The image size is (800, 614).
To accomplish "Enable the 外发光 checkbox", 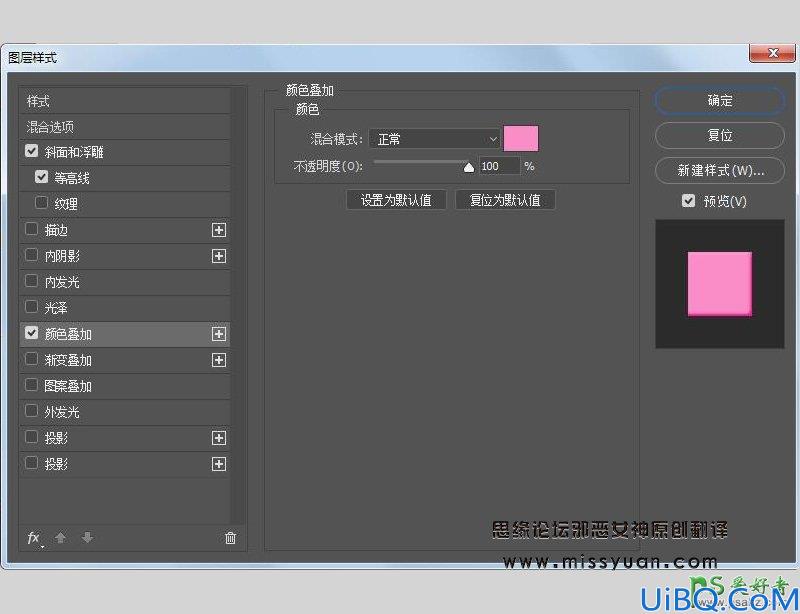I will click(32, 411).
